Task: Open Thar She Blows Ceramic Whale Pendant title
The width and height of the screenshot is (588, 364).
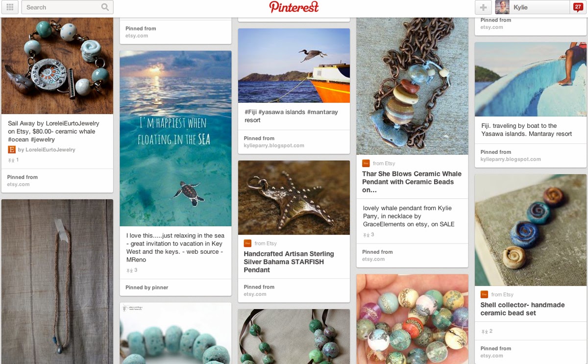Action: [x=412, y=182]
